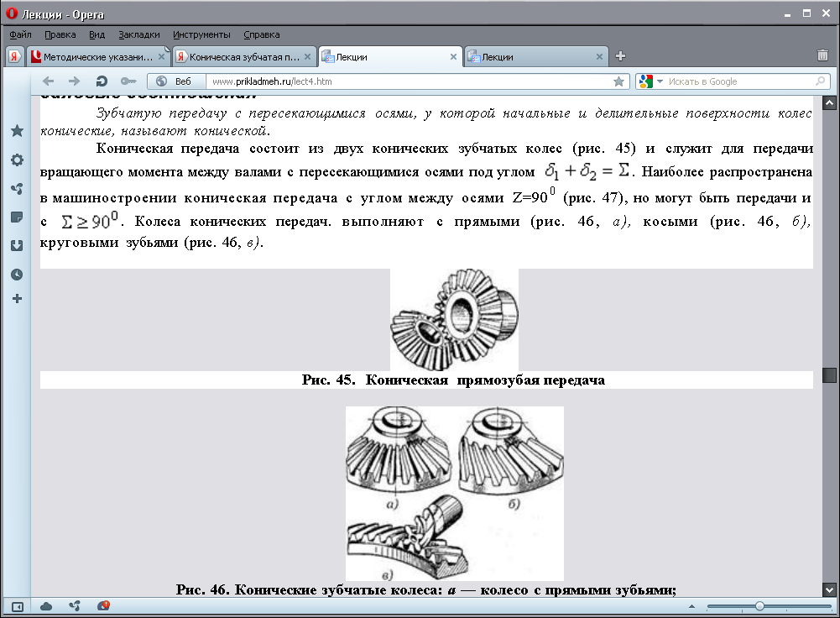Open the Unite share panel in sidebar

[17, 189]
